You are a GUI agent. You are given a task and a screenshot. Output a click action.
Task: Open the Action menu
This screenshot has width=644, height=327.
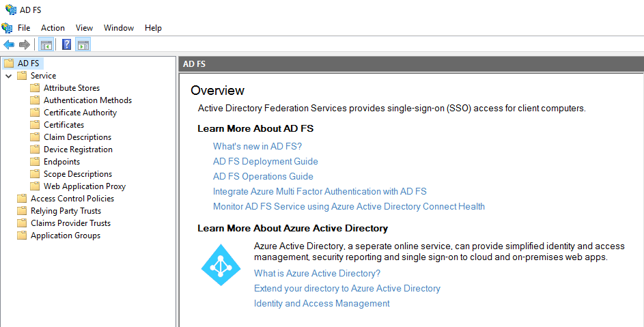tap(53, 28)
